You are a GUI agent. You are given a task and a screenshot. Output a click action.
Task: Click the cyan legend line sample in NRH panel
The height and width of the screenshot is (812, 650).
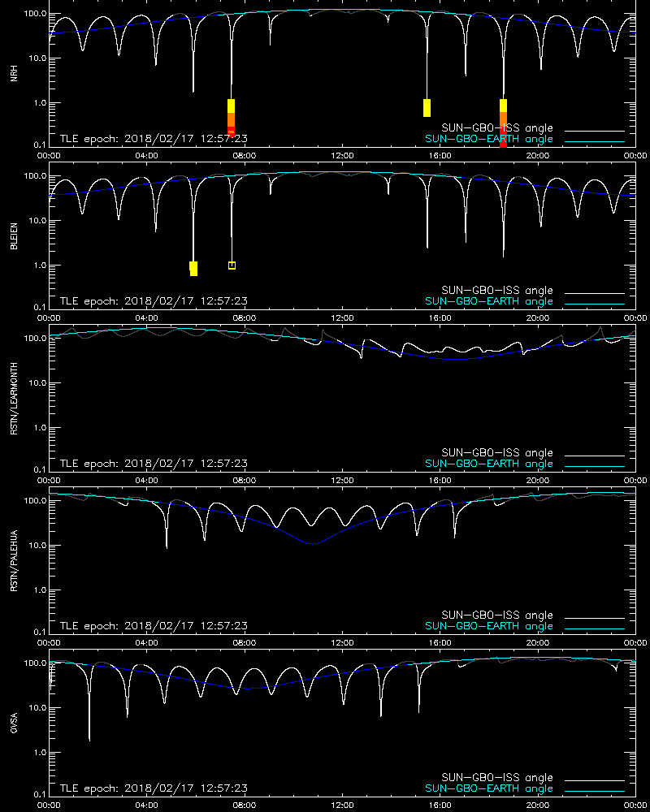click(x=595, y=141)
